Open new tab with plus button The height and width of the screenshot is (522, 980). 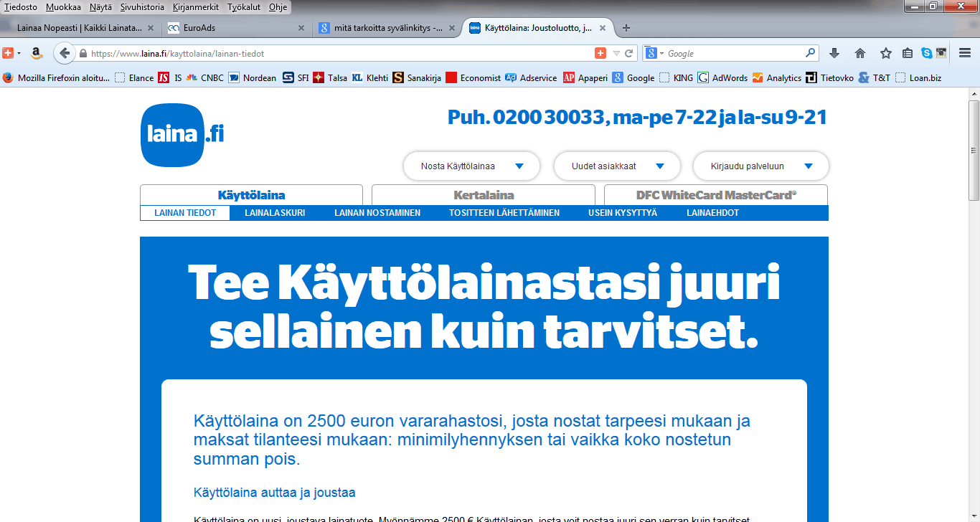pyautogui.click(x=626, y=28)
